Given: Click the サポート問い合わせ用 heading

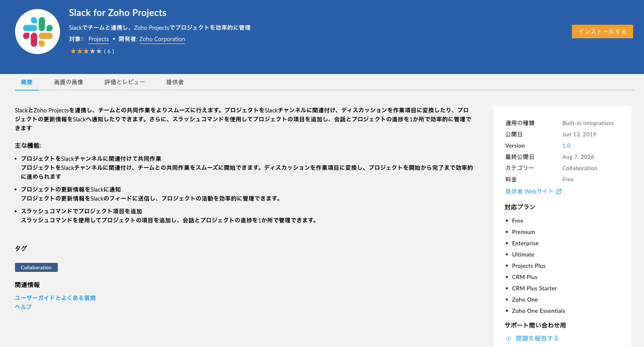Looking at the screenshot, I should click(x=535, y=325).
